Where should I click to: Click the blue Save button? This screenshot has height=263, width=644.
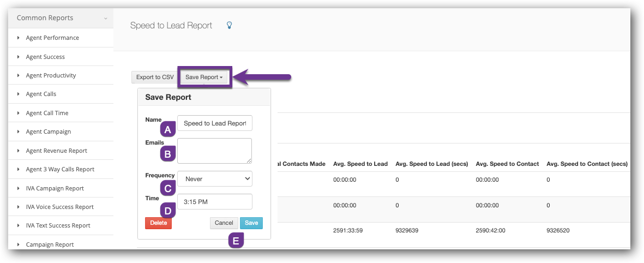click(251, 223)
